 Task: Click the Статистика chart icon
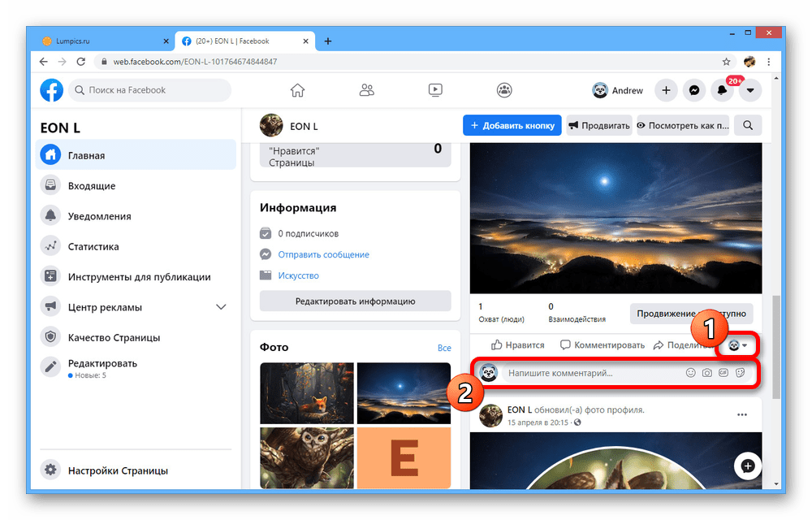pyautogui.click(x=50, y=246)
